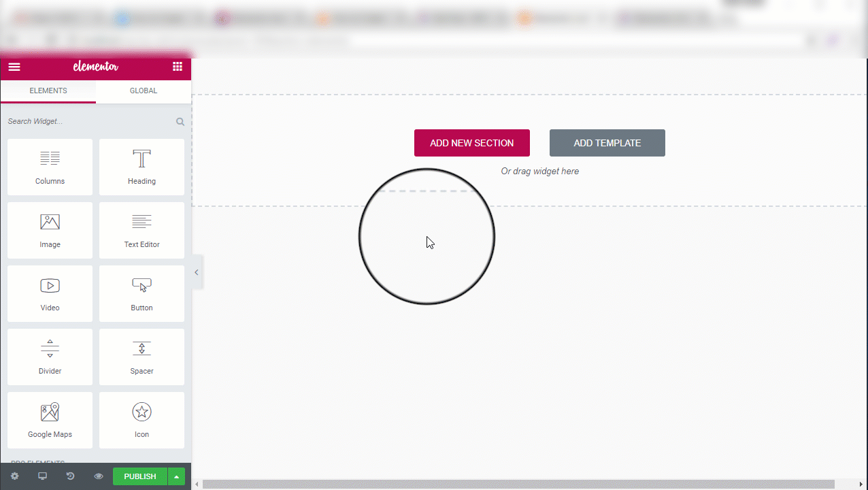The height and width of the screenshot is (490, 868).
Task: Toggle preview with eye icon
Action: pyautogui.click(x=99, y=476)
